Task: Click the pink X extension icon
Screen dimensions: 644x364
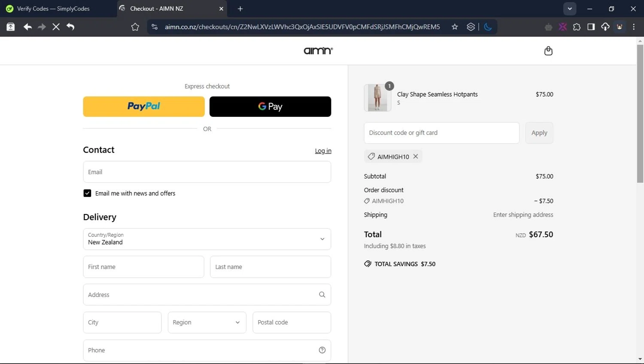Action: [562, 27]
